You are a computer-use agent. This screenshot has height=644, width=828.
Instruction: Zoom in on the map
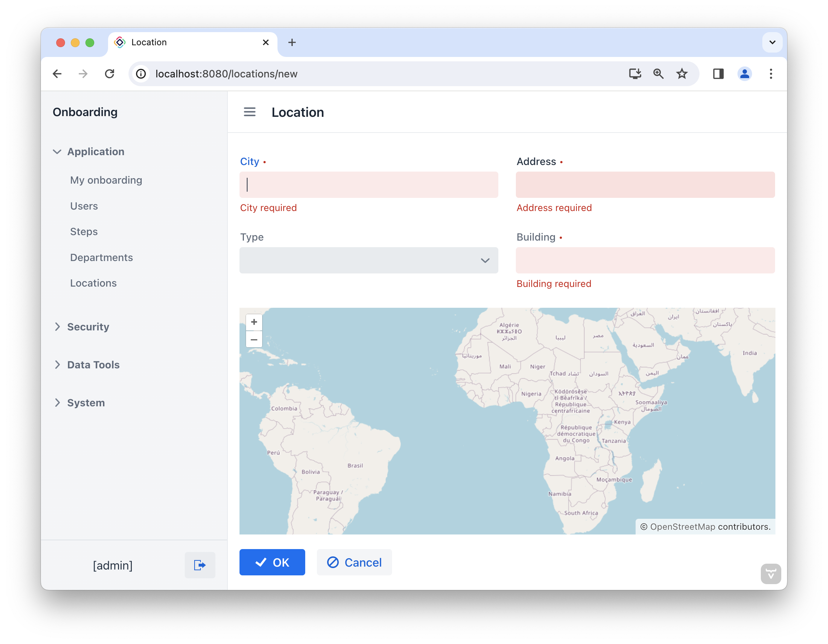click(254, 322)
